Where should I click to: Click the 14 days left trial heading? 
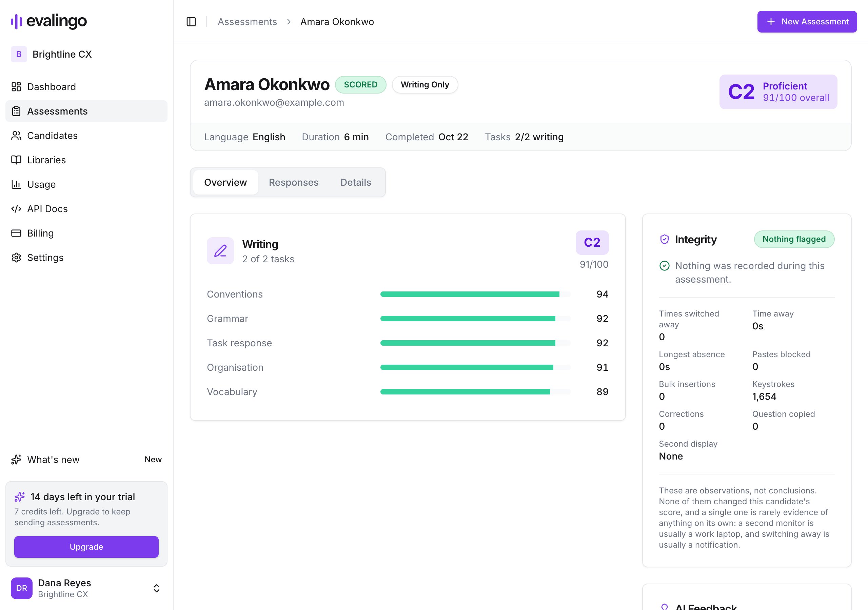(82, 496)
